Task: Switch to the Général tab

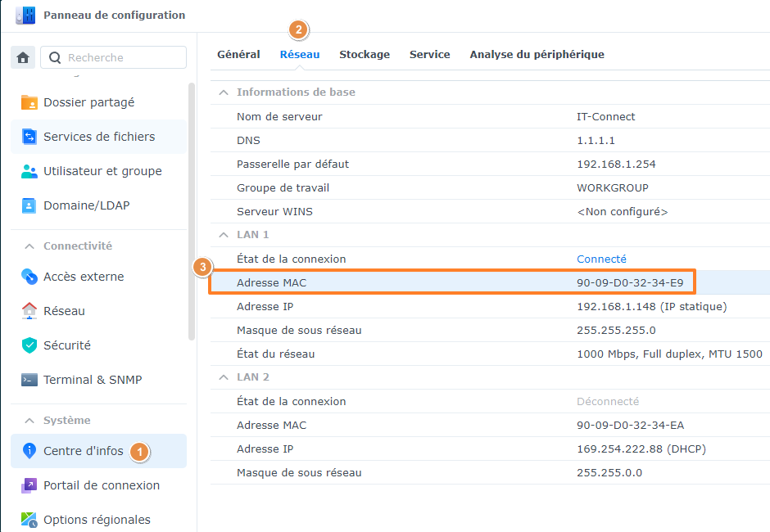Action: 238,54
